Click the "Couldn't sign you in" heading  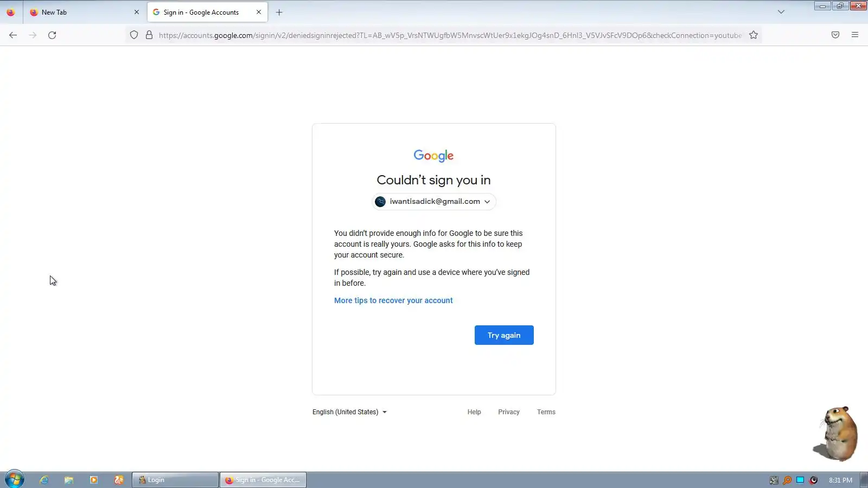pyautogui.click(x=433, y=180)
